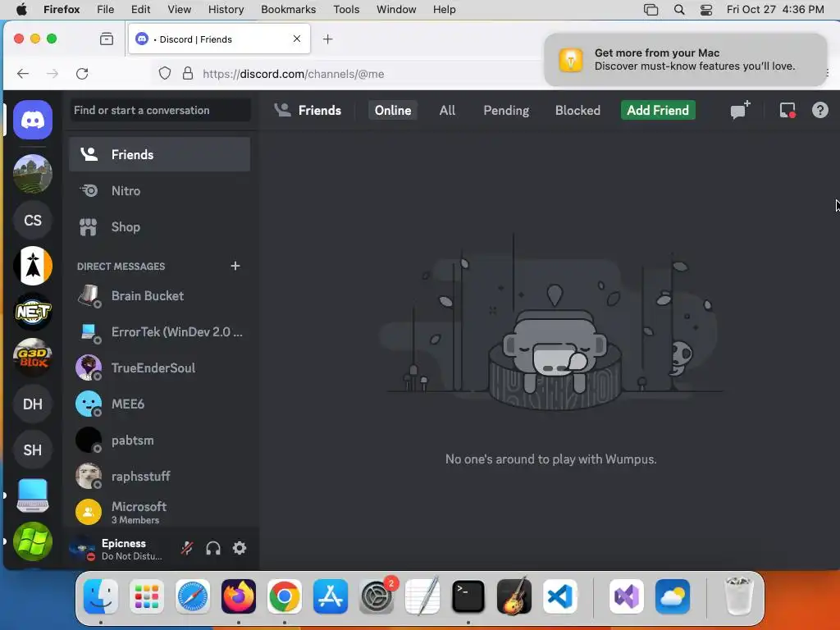Open GarageBand from the Dock
The image size is (840, 630).
click(x=514, y=596)
